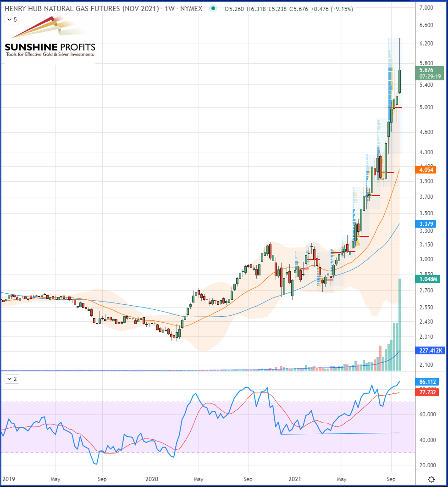Click the green market status dot
Screen dimensions: 448x487
point(213,9)
